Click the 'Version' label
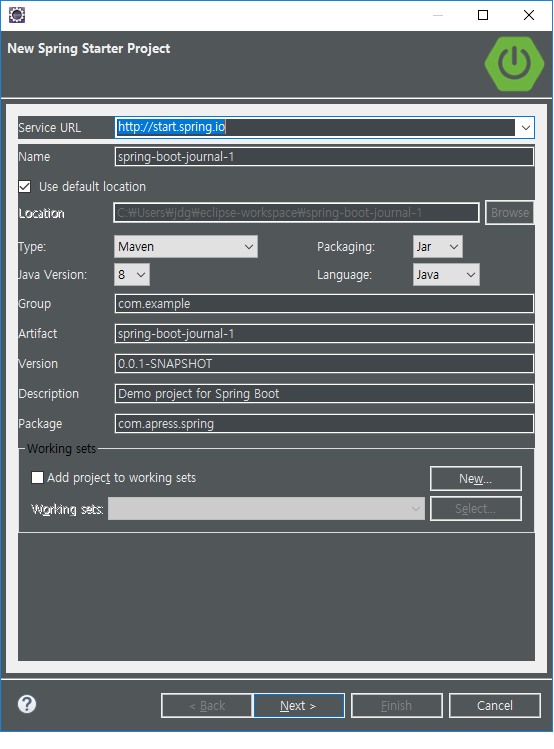 tap(38, 364)
